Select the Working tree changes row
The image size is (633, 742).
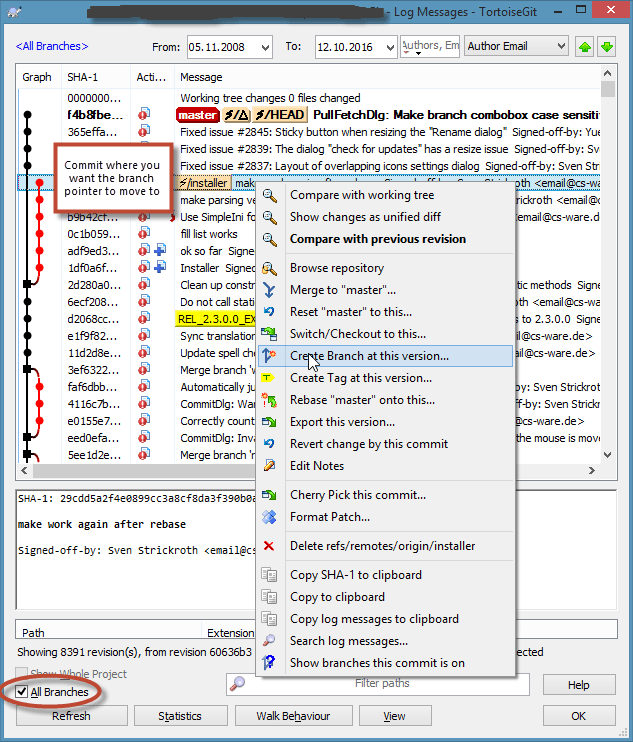coord(309,98)
